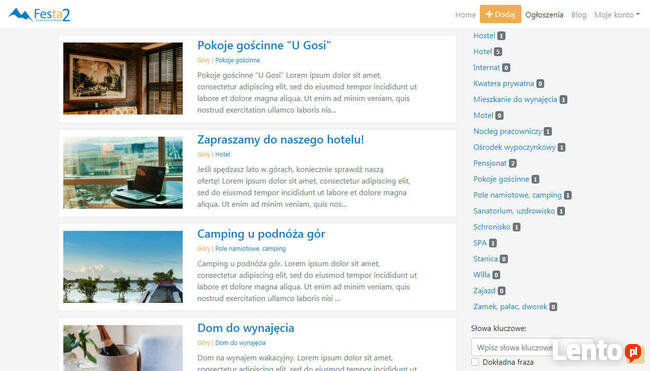
Task: Click the camping tent thumbnail
Action: click(123, 267)
